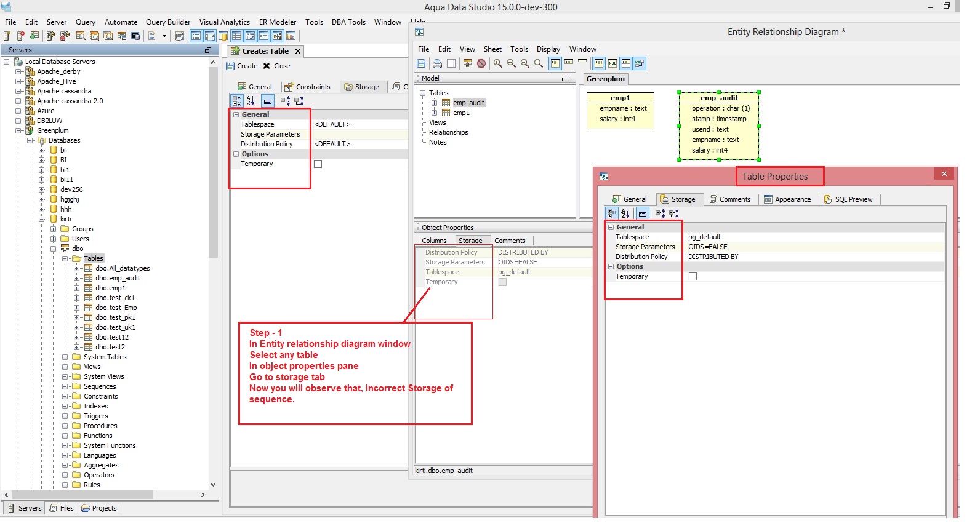Collapse the Tables node in Model tree
The width and height of the screenshot is (980, 529).
coord(423,93)
